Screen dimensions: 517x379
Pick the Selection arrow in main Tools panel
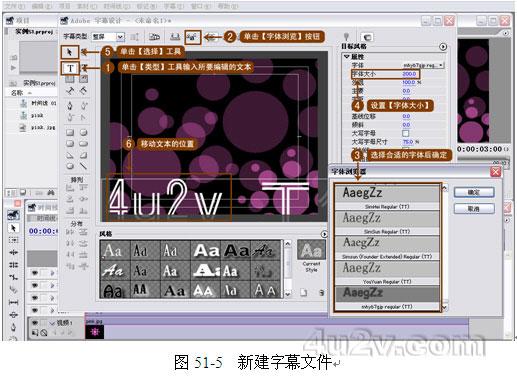pos(13,228)
